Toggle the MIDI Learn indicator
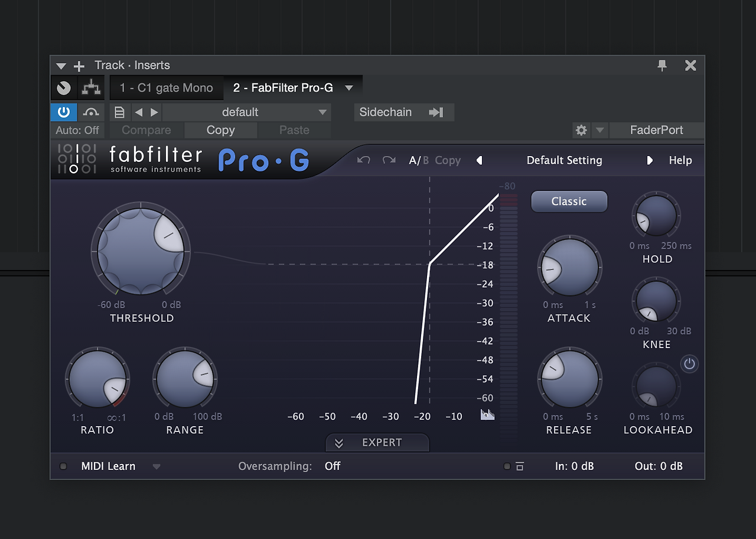756x539 pixels. [x=63, y=466]
